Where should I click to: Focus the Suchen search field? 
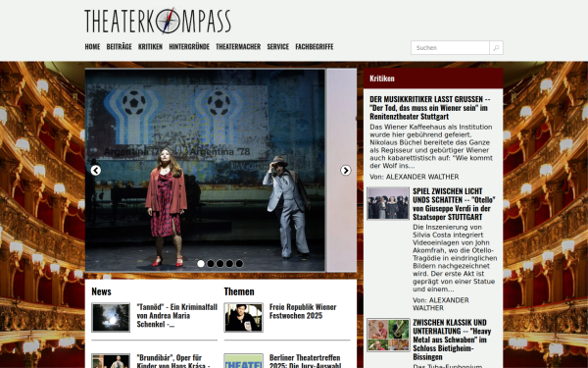coord(450,48)
